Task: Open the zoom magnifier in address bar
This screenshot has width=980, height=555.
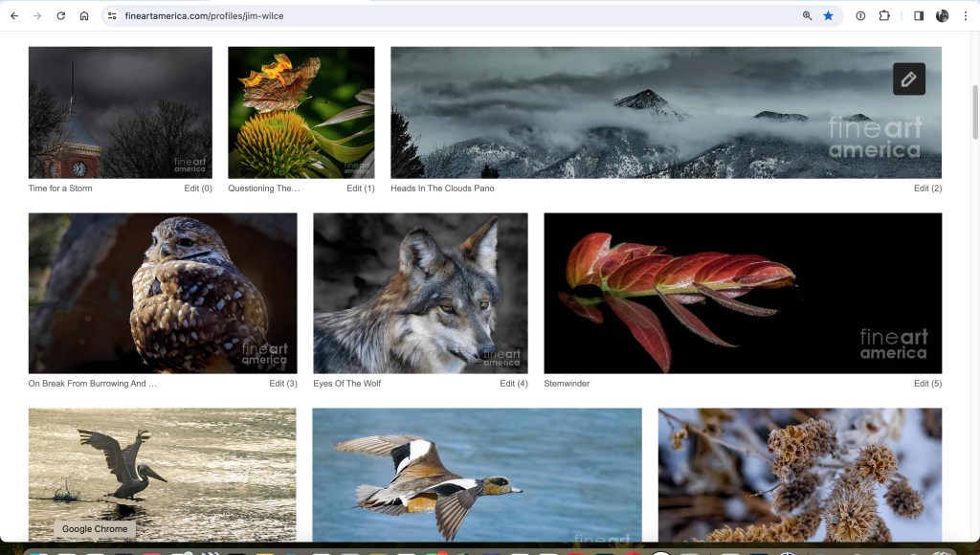Action: (x=807, y=16)
